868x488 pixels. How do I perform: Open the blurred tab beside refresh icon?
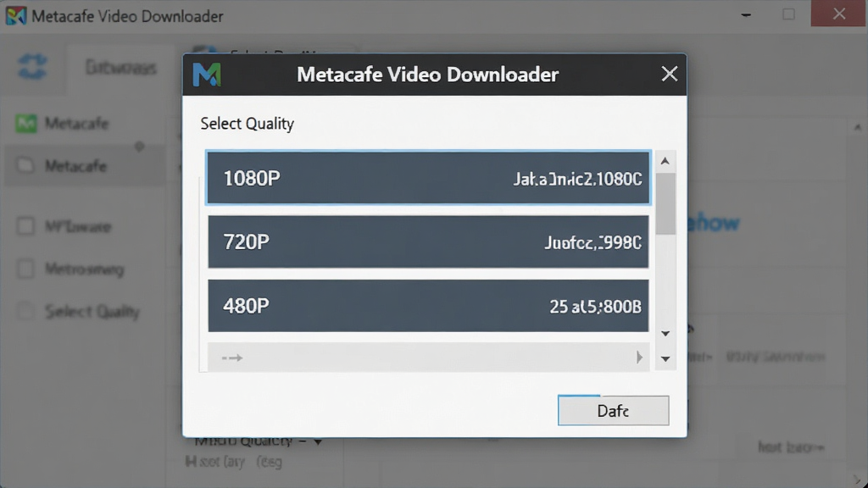120,68
